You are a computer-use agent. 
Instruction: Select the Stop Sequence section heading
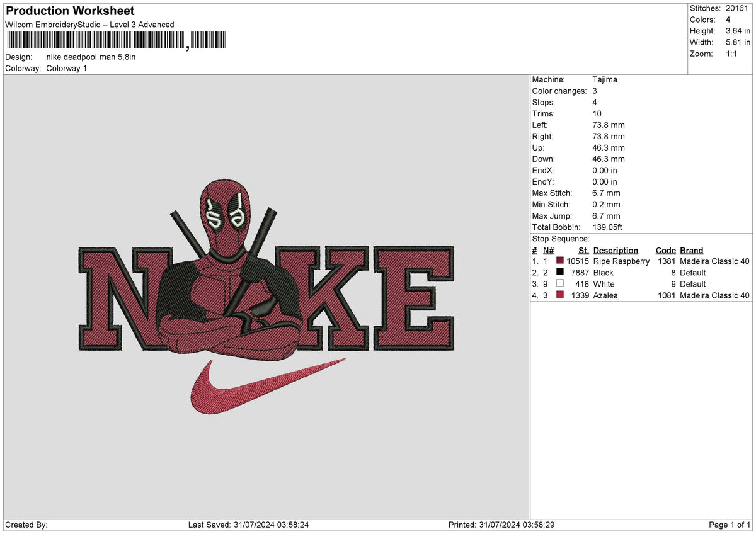(561, 239)
